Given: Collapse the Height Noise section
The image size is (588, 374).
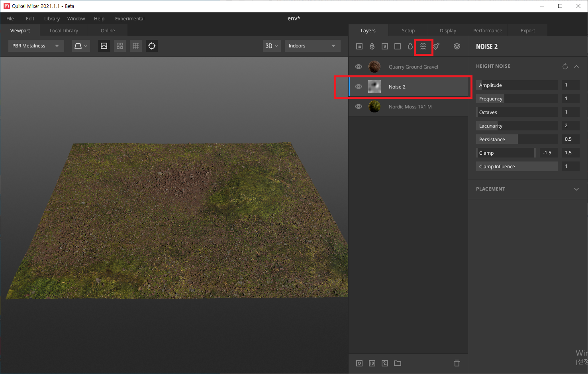Looking at the screenshot, I should click(576, 66).
